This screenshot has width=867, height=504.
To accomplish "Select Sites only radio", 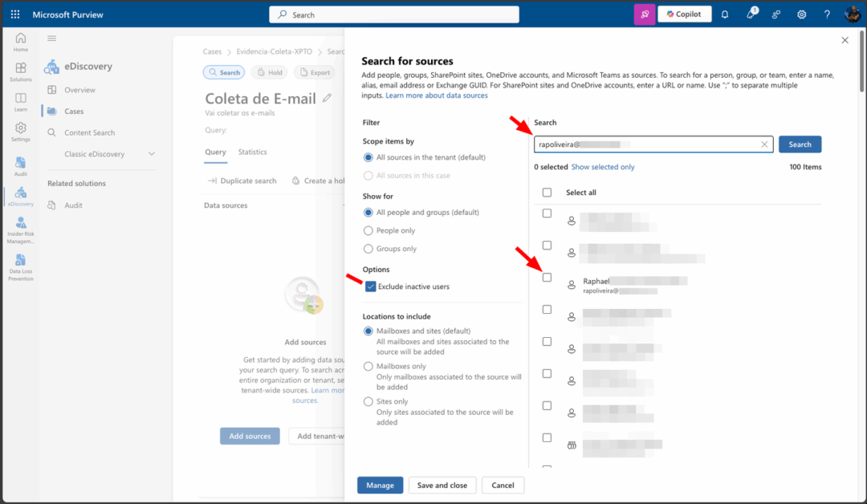I will tap(368, 402).
